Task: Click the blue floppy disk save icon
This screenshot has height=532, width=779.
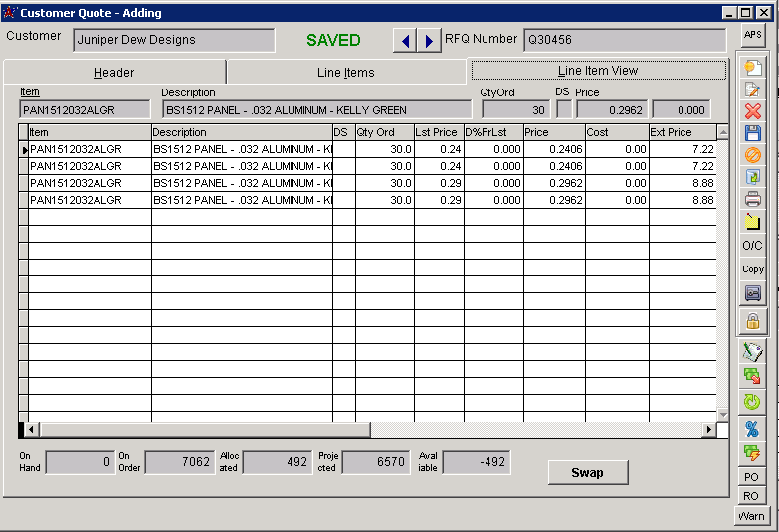Action: [x=752, y=133]
